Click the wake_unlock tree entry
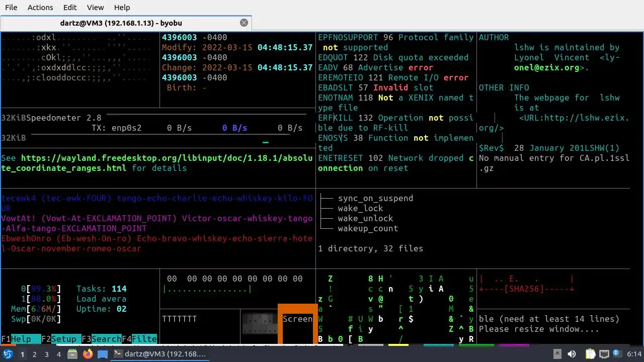644x362 pixels. click(x=365, y=218)
